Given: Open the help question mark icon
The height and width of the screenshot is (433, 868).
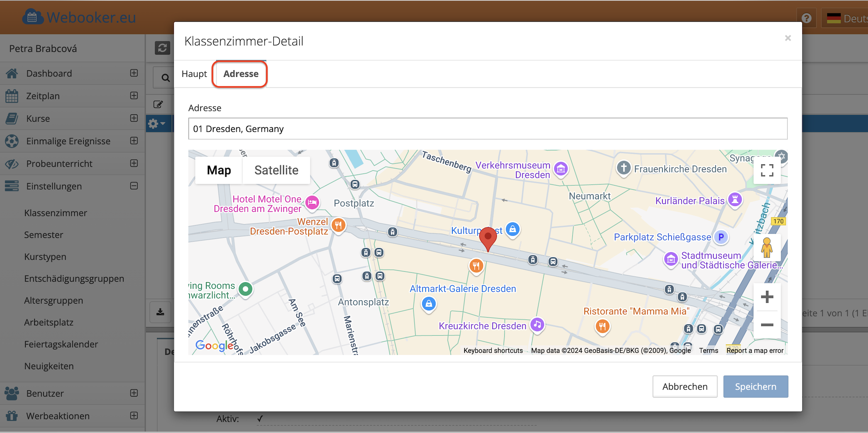Looking at the screenshot, I should coord(807,18).
